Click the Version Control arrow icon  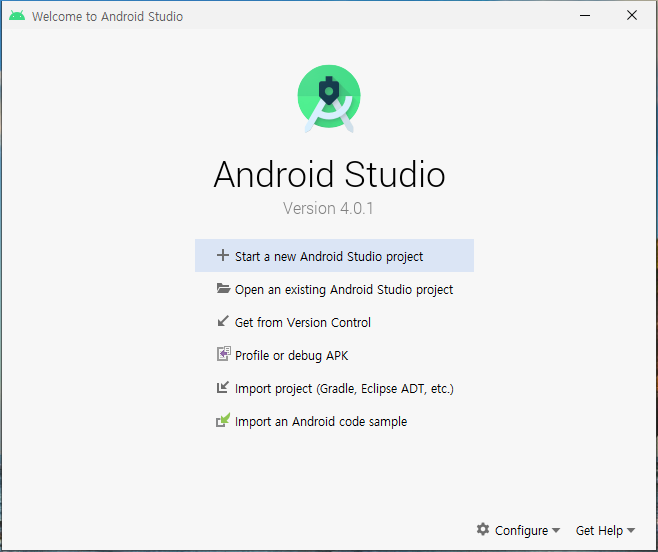pos(223,321)
